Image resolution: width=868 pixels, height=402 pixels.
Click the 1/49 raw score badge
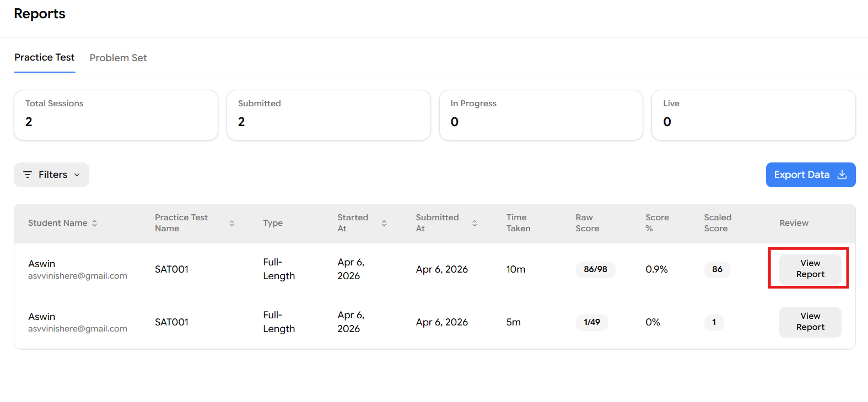[592, 322]
